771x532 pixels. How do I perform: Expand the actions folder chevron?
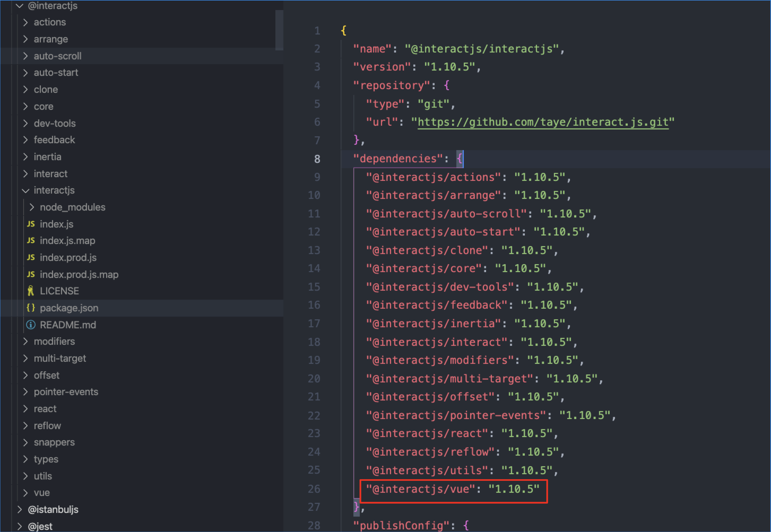(26, 22)
